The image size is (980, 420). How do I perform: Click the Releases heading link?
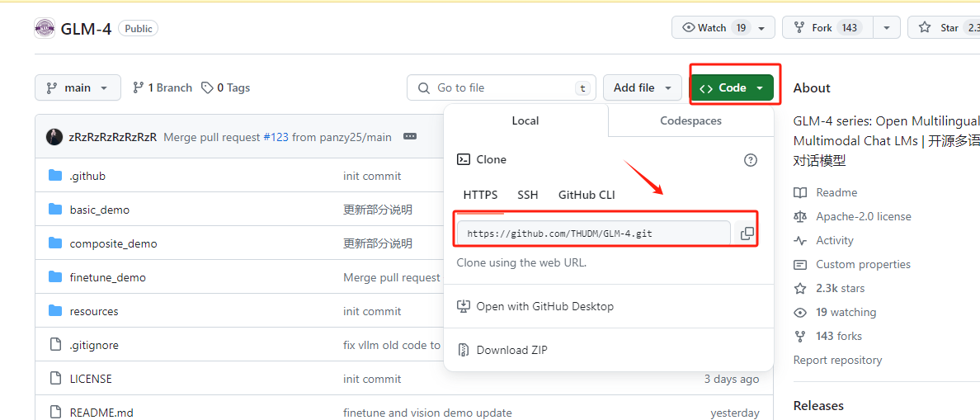pos(818,406)
